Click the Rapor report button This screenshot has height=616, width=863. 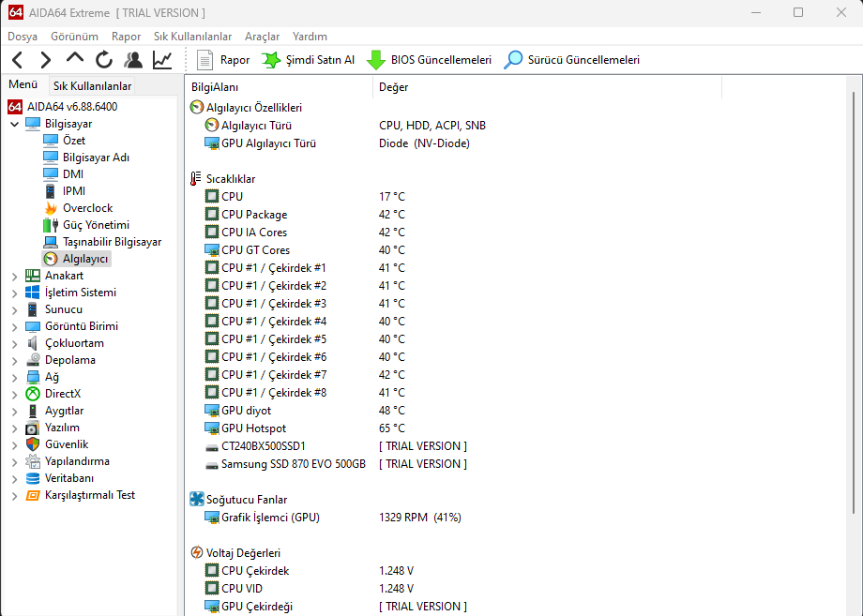223,60
